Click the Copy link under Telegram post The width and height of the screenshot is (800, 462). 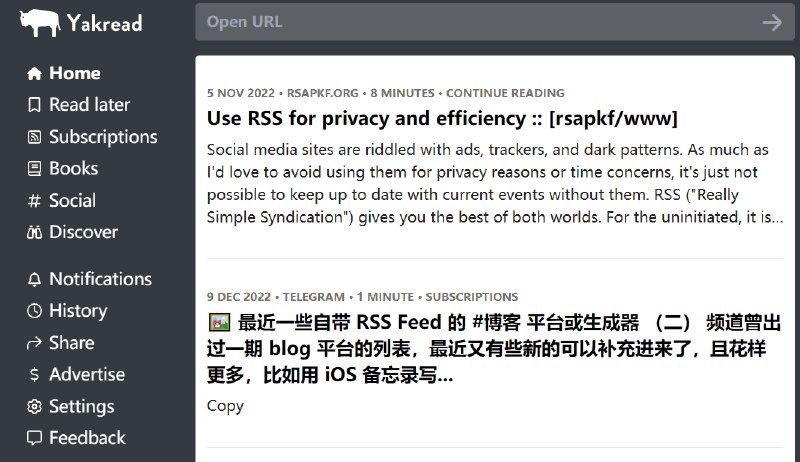225,405
